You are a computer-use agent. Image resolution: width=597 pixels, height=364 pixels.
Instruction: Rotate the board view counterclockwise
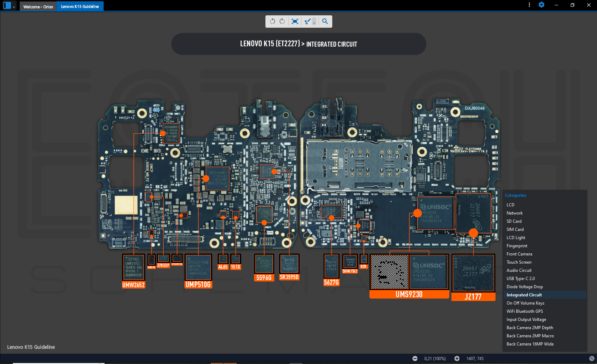pyautogui.click(x=273, y=21)
